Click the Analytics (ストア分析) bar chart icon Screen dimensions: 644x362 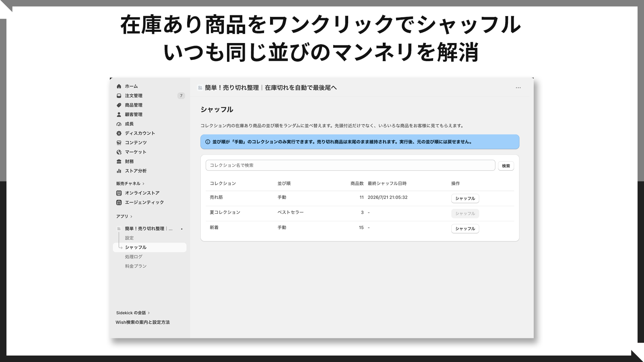point(119,171)
